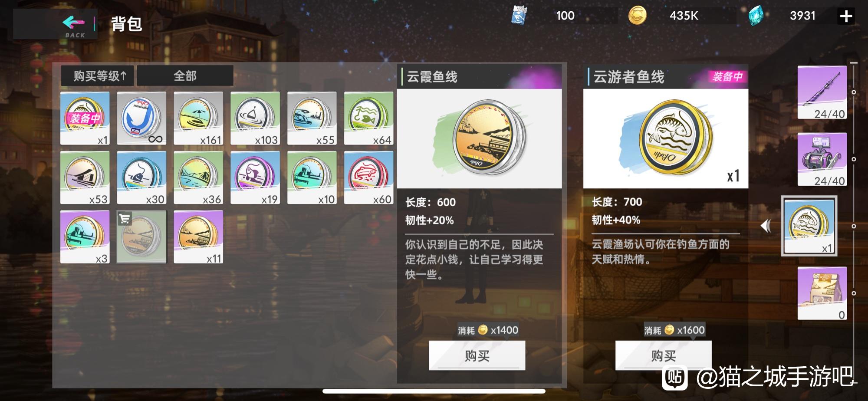Screen dimensions: 868x401
Task: Choose the purple line item x19
Action: pos(255,177)
